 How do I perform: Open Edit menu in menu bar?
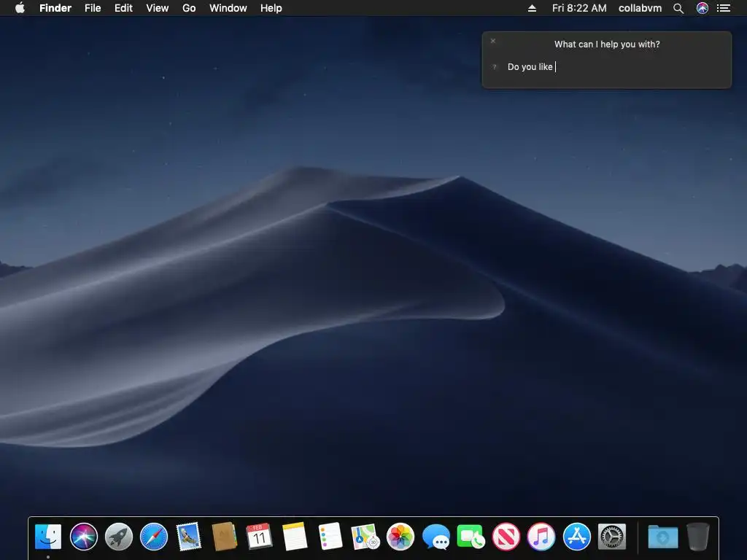123,8
